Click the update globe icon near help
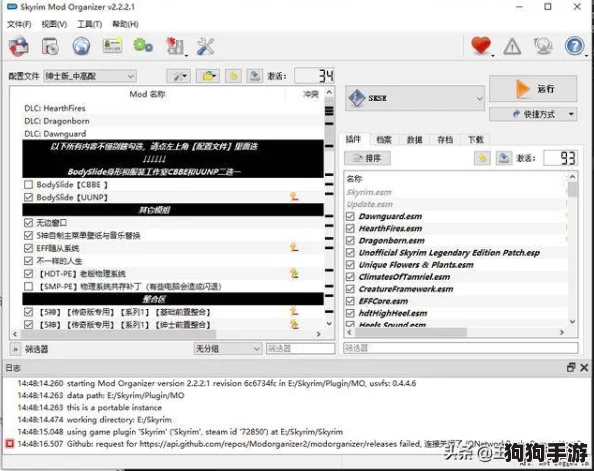The image size is (594, 471). coord(543,46)
